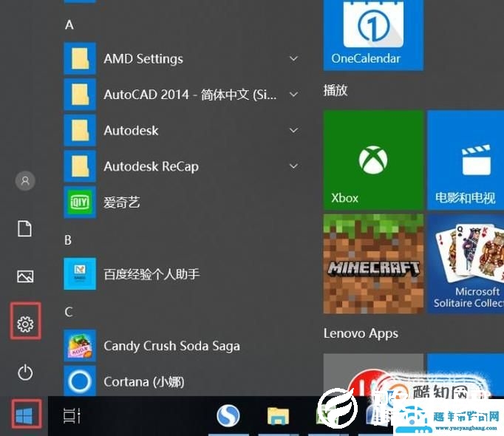
Task: Open the user account icon
Action: click(x=25, y=181)
